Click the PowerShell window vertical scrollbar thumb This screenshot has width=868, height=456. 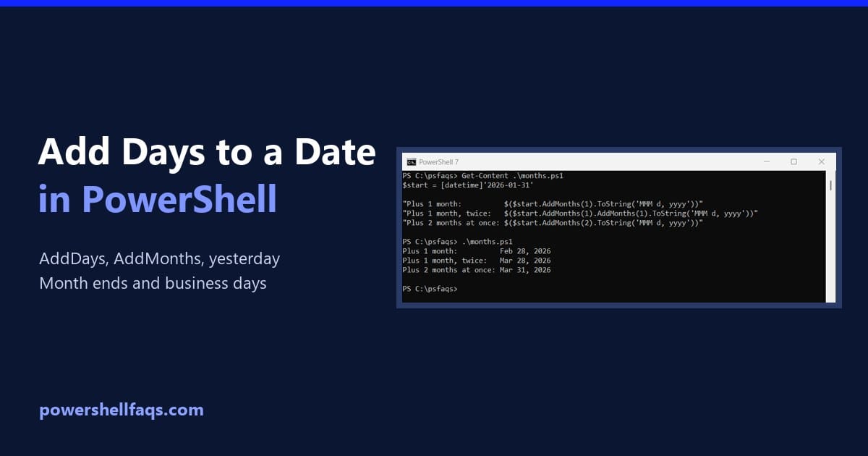point(830,185)
